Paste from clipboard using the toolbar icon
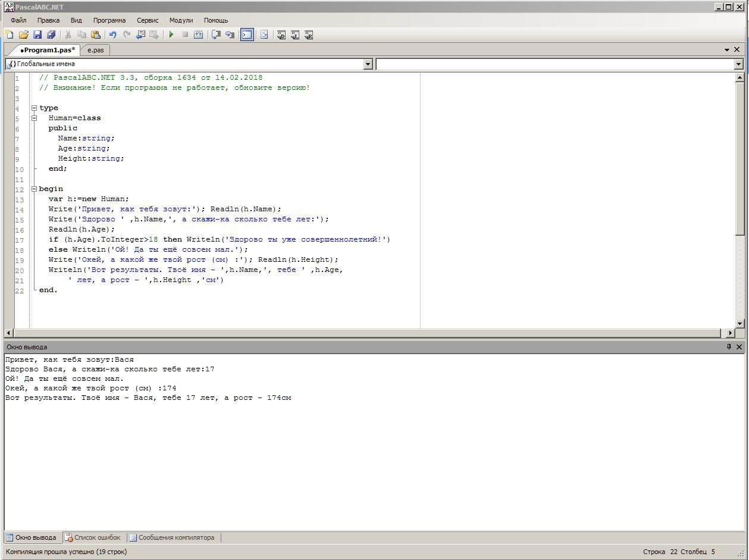 coord(95,35)
